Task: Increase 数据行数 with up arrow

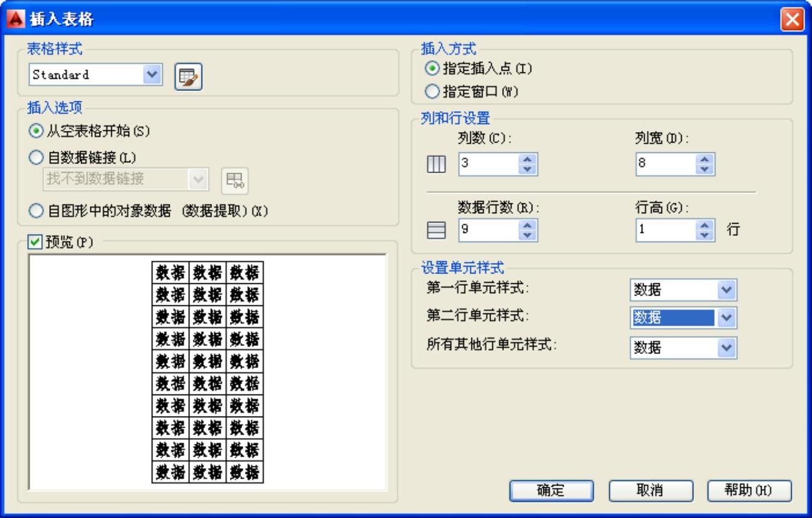Action: tap(528, 226)
